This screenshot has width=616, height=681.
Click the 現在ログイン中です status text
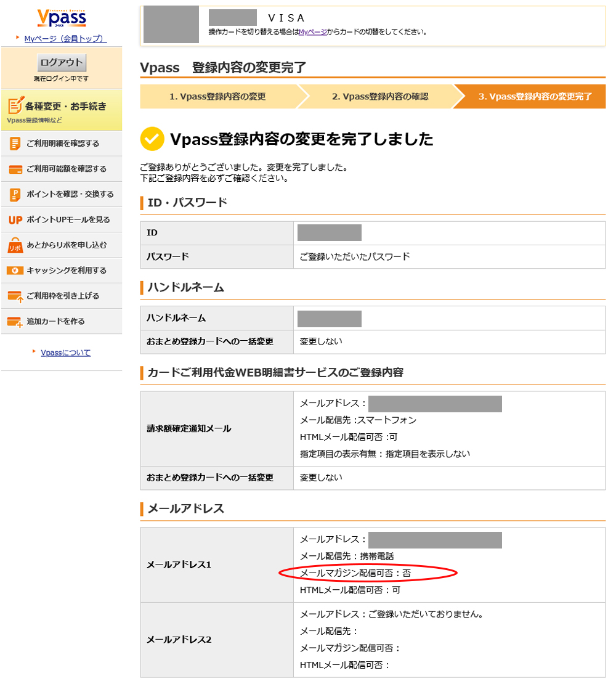pyautogui.click(x=61, y=79)
